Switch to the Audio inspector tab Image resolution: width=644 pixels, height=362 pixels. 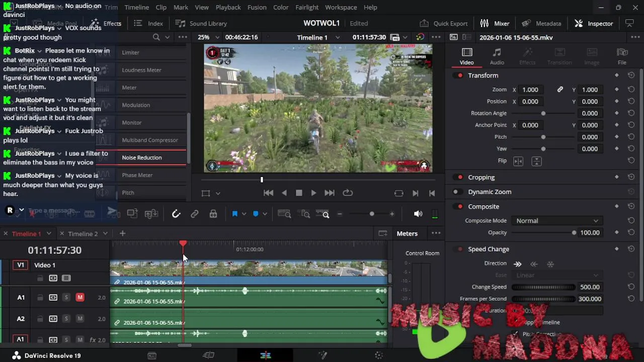coord(497,57)
